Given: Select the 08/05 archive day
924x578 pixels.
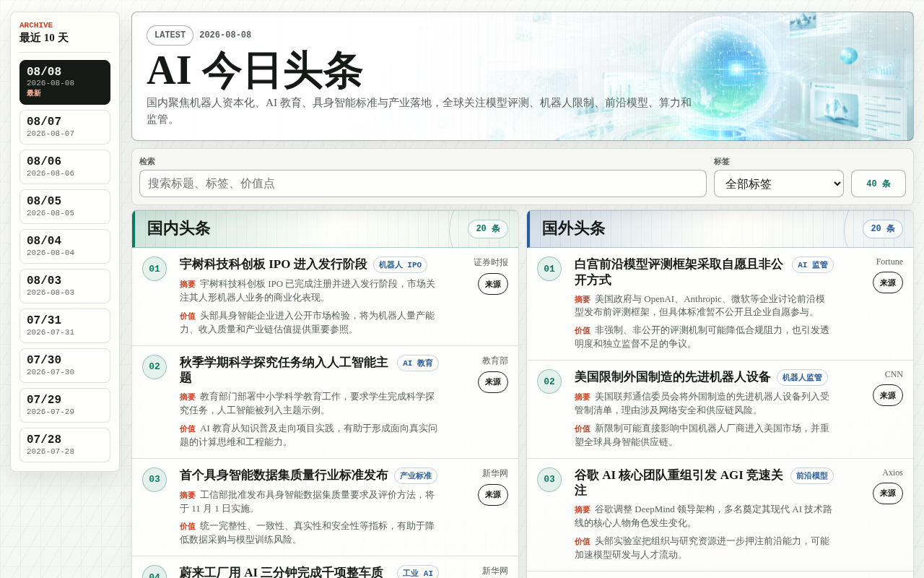Looking at the screenshot, I should (65, 207).
